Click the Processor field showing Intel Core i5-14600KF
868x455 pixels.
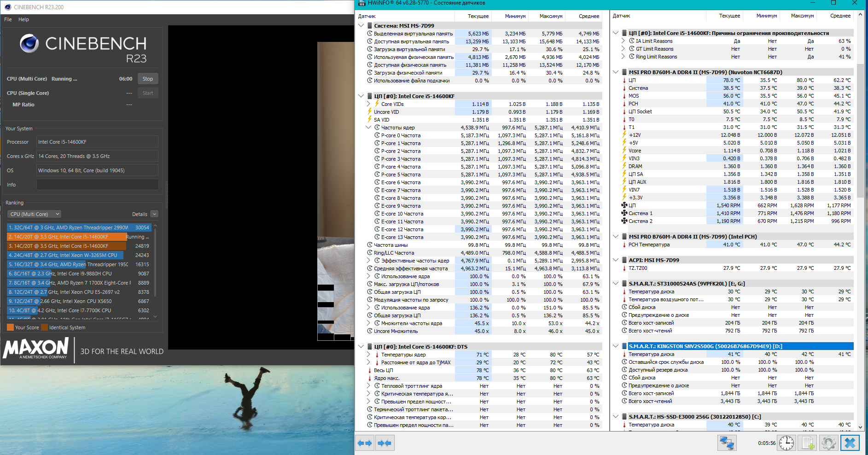(97, 142)
